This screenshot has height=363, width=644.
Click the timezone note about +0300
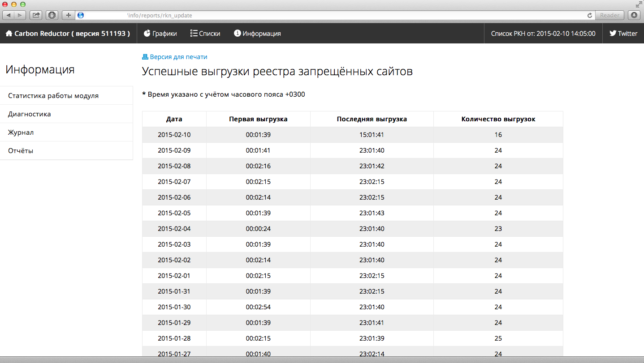coord(224,94)
